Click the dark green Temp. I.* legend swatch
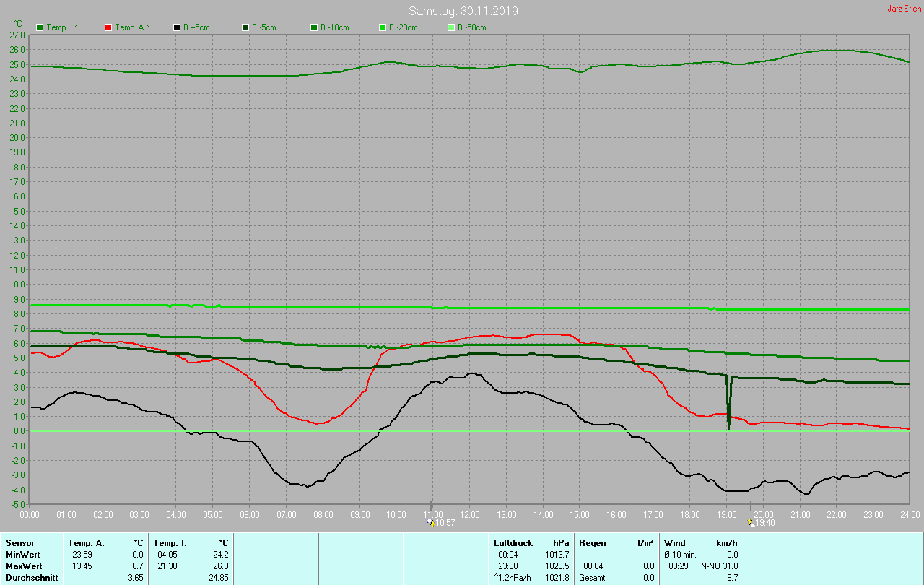The height and width of the screenshot is (585, 924). point(39,27)
